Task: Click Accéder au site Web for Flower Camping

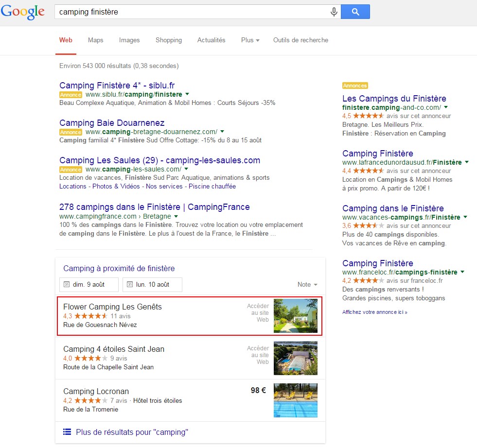Action: click(258, 313)
